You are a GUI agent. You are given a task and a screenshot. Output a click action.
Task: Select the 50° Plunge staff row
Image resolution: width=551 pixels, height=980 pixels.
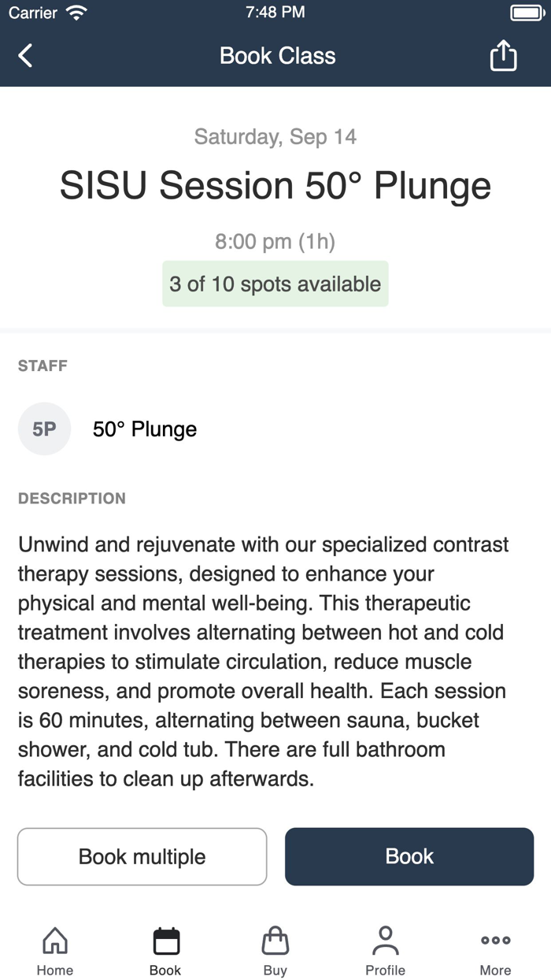coord(145,429)
